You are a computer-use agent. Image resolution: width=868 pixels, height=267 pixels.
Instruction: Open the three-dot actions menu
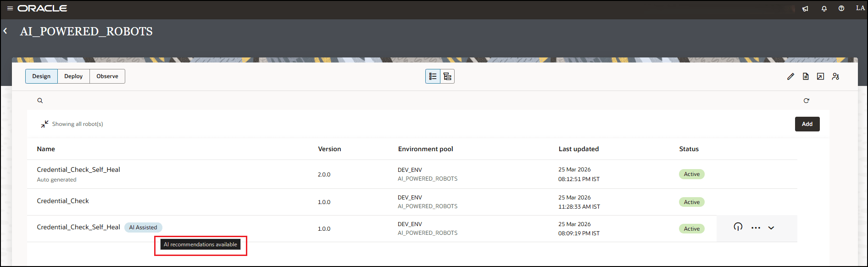756,228
